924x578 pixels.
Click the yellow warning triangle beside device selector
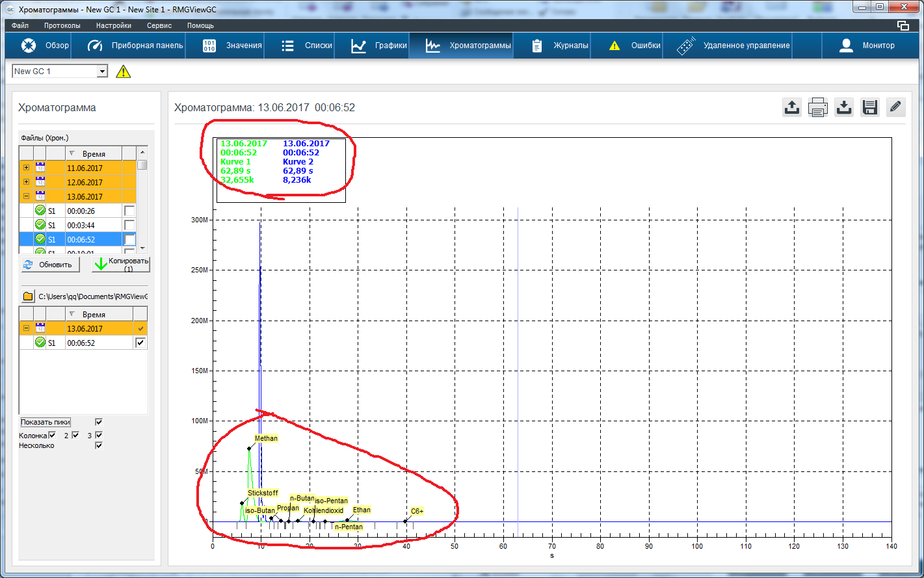(x=124, y=72)
